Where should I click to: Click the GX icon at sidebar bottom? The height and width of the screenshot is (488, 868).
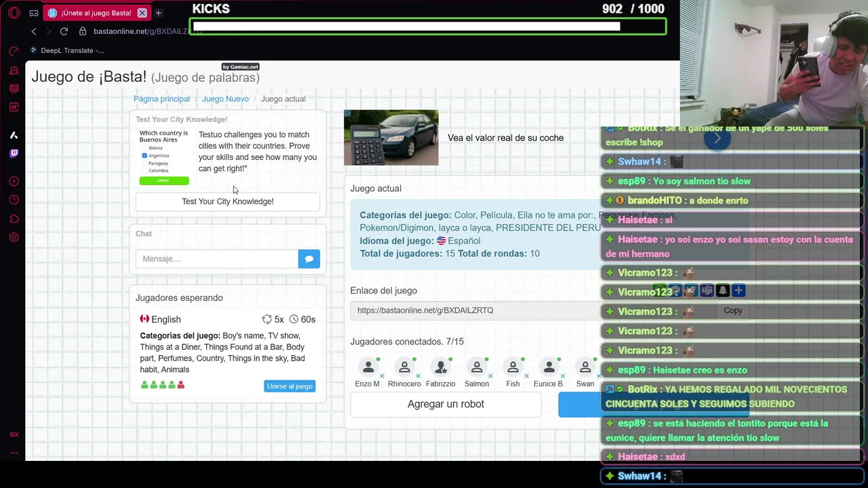pyautogui.click(x=14, y=434)
